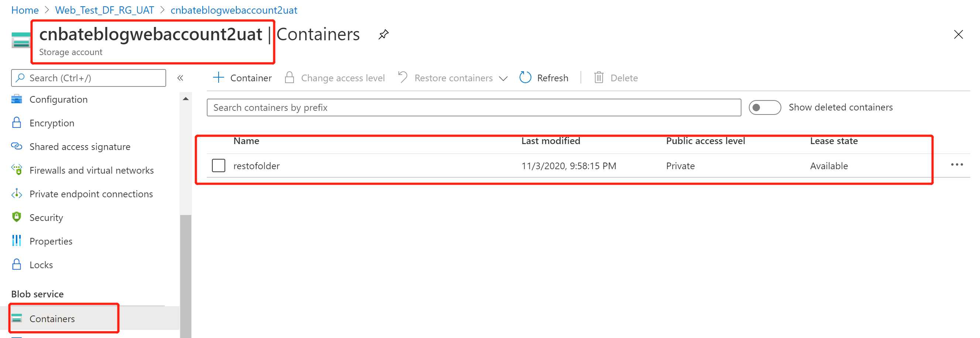Viewport: 980px width, 338px height.
Task: Sort by Last modified column header
Action: click(x=551, y=141)
